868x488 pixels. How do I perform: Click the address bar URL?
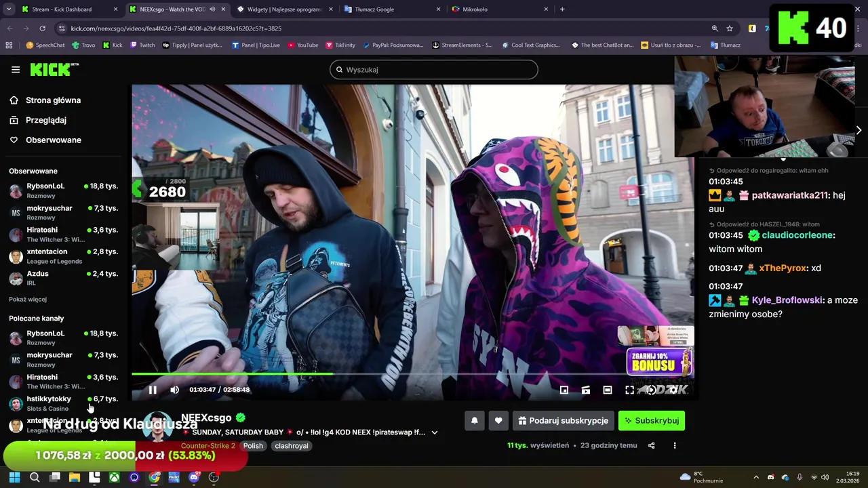pyautogui.click(x=176, y=28)
